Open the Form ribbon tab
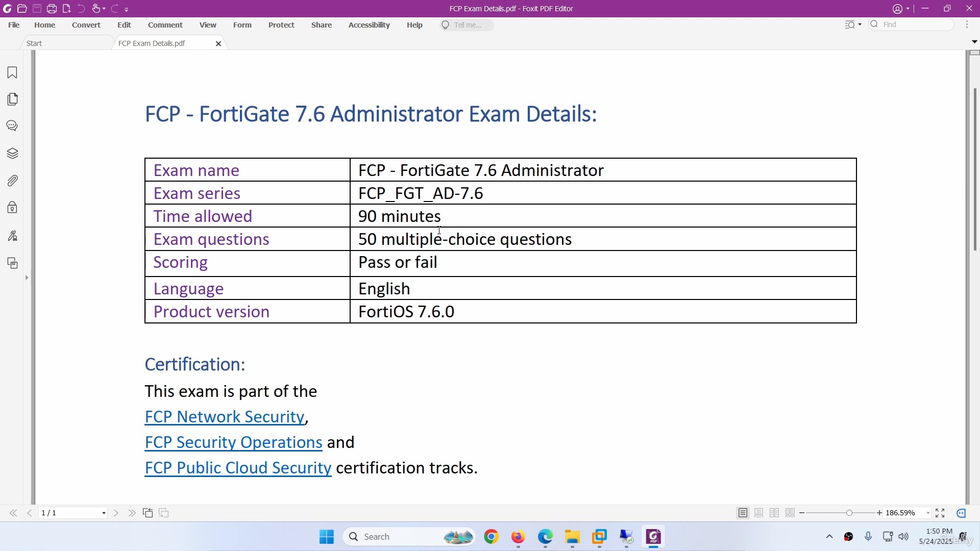This screenshot has width=980, height=551. point(242,25)
